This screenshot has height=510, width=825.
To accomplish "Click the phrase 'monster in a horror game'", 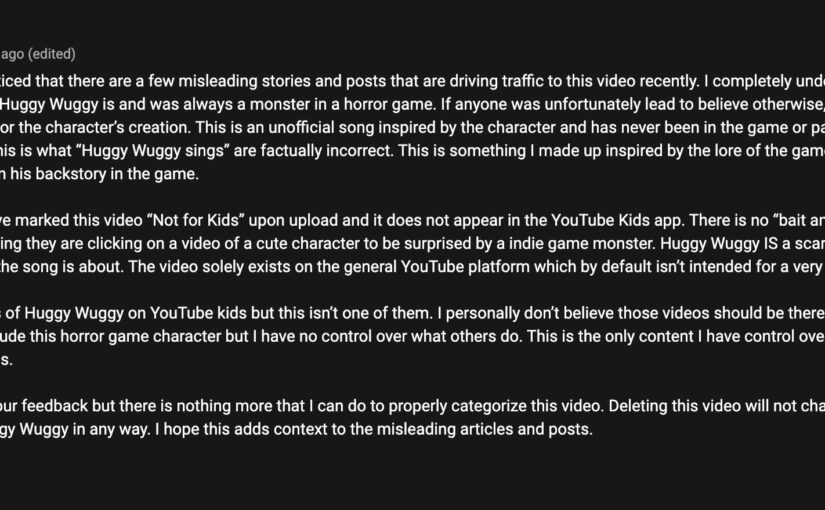I will [343, 104].
